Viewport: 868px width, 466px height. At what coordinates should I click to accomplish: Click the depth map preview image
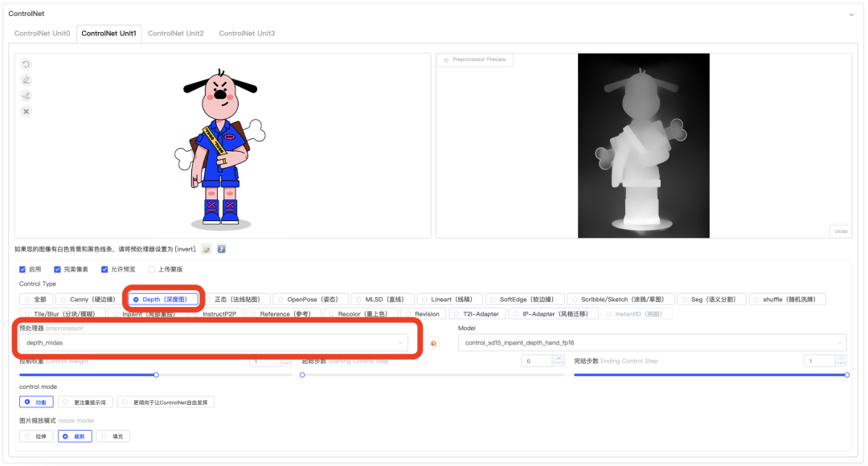643,145
